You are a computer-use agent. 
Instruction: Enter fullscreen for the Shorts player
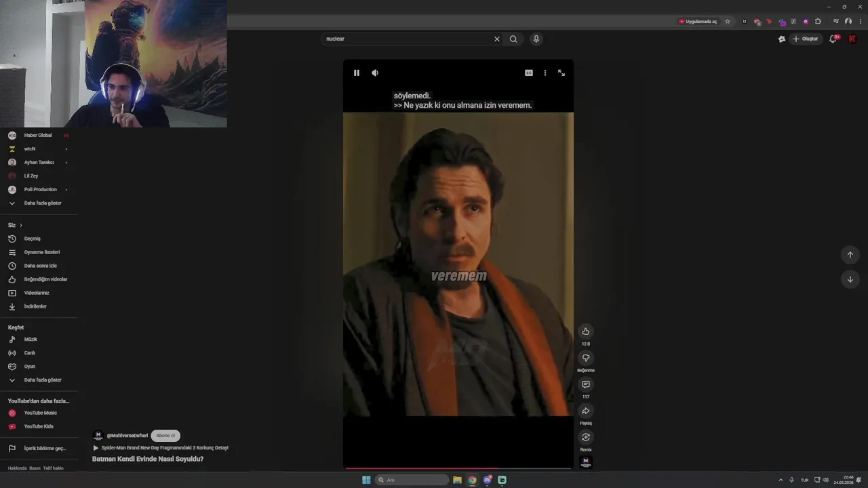pyautogui.click(x=561, y=73)
